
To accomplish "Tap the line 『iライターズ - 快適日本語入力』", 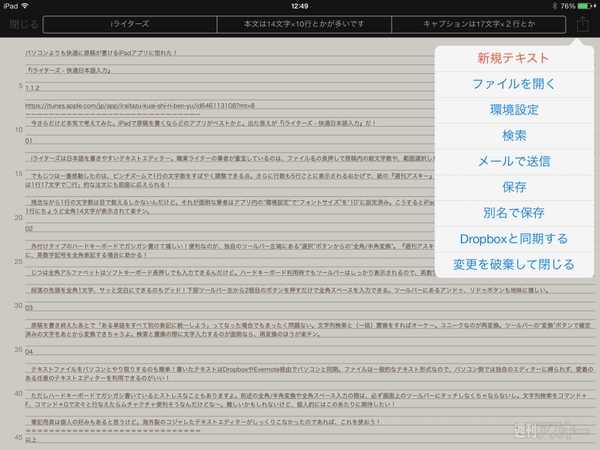I will (x=68, y=70).
